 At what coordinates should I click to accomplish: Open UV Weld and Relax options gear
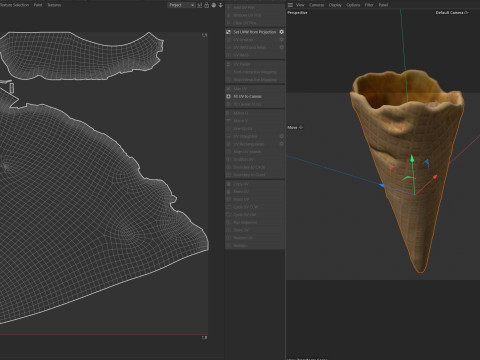(x=282, y=47)
